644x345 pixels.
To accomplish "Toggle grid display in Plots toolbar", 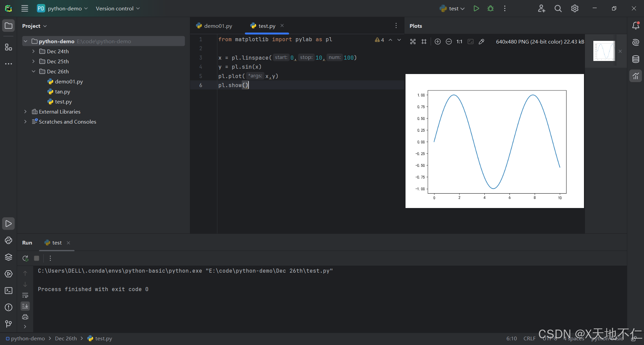I will pyautogui.click(x=424, y=42).
